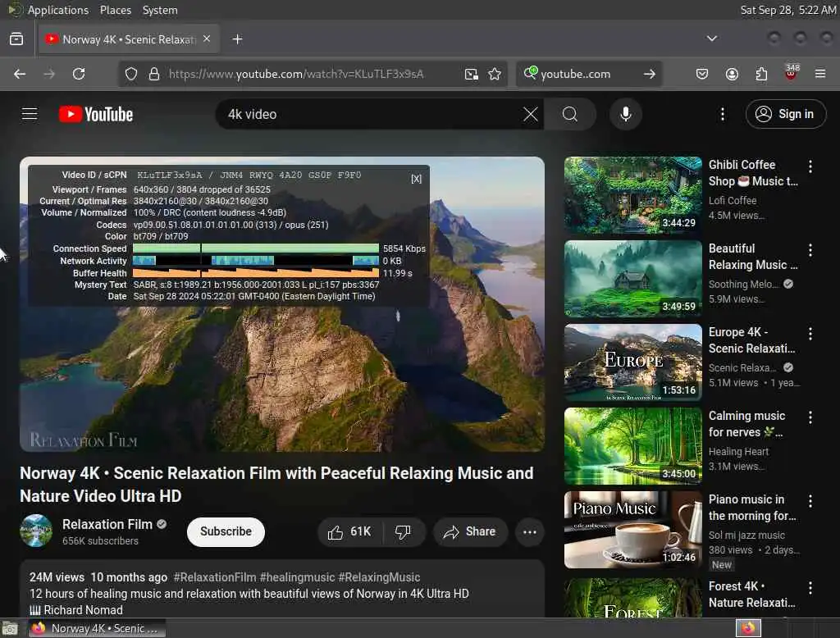840x638 pixels.
Task: Open Firefox View recent browsing
Action: (16, 39)
